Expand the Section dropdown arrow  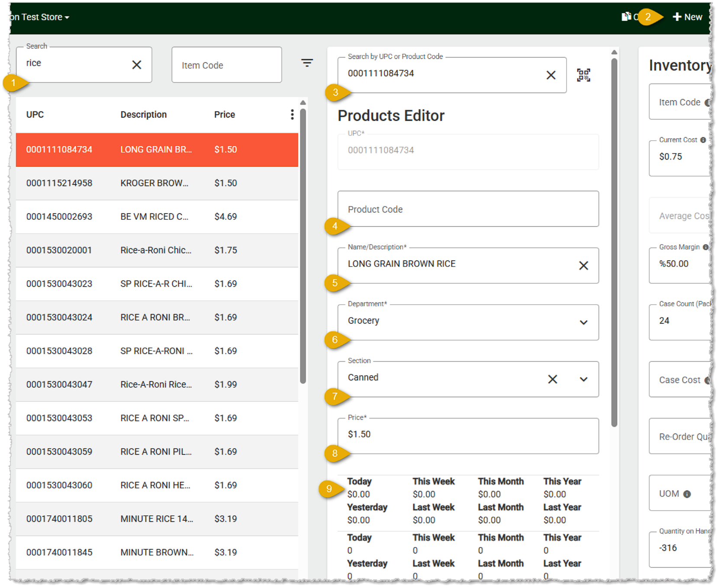583,379
